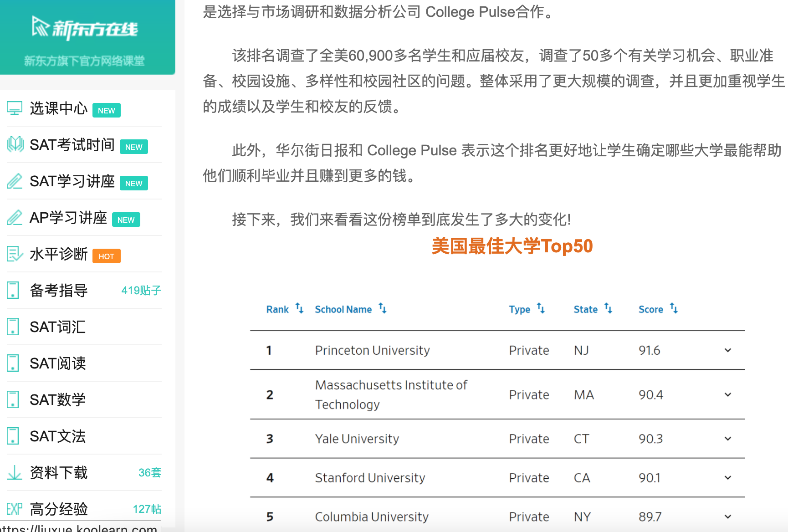Click the 36套 count
The height and width of the screenshot is (532, 788).
point(150,473)
